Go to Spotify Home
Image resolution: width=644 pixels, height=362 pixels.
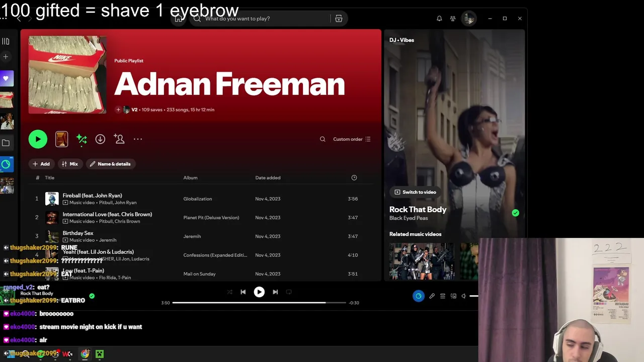coord(179,19)
